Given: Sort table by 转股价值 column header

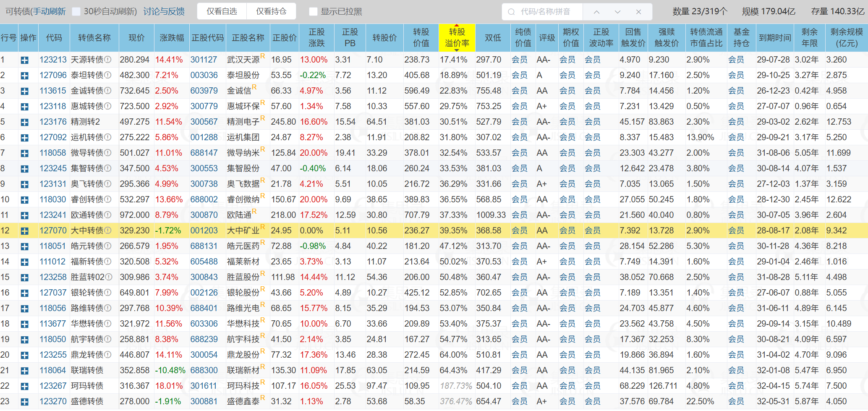Looking at the screenshot, I should click(421, 38).
